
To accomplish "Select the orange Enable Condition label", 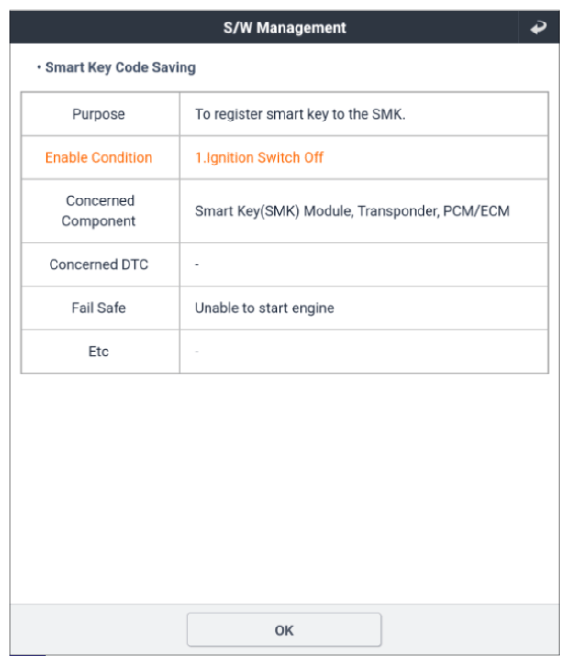I will coord(98,158).
